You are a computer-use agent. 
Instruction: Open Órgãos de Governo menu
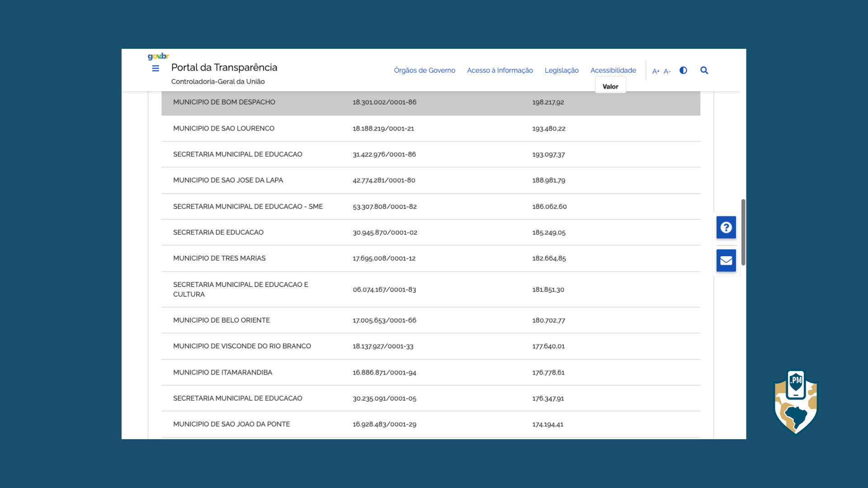(x=424, y=70)
